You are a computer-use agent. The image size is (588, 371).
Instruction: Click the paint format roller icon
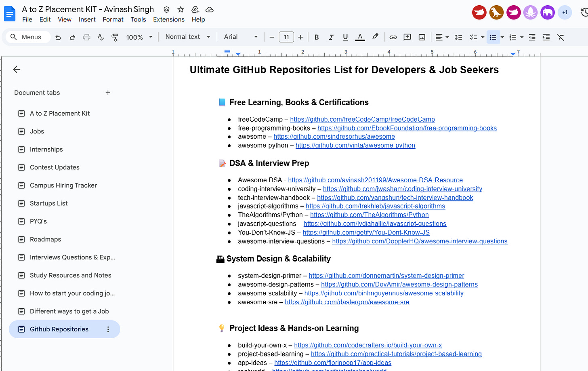pyautogui.click(x=115, y=37)
